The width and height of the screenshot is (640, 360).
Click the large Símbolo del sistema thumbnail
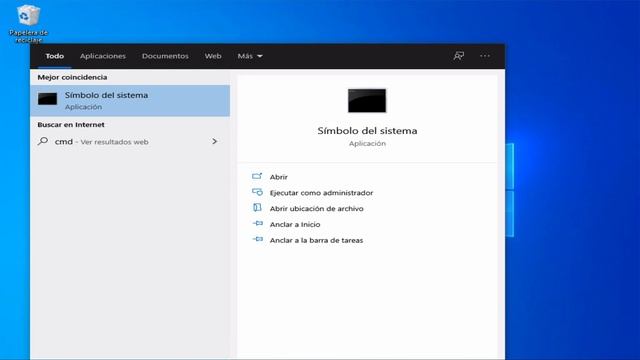367,100
